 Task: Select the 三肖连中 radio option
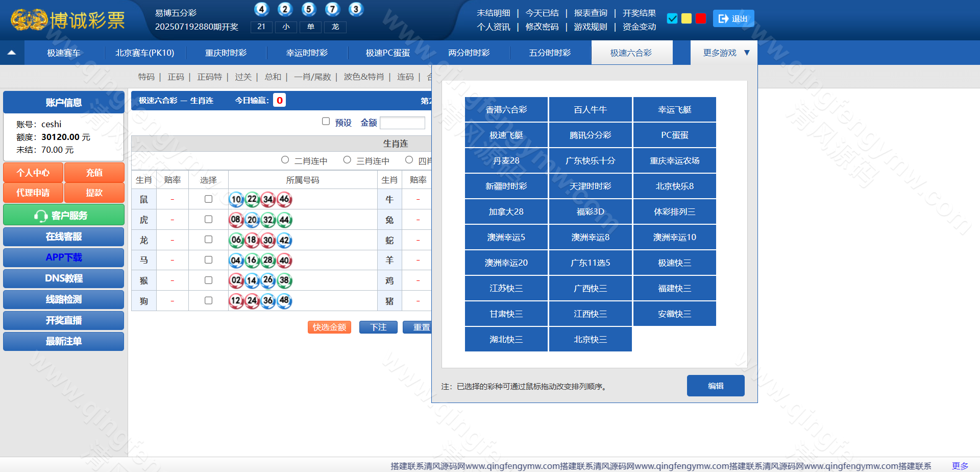click(x=347, y=160)
